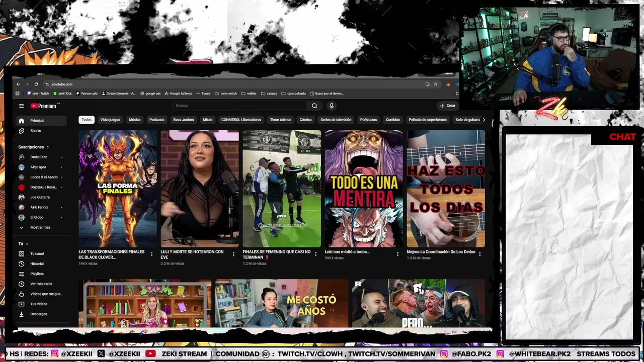Open the casinos bookmark folder
644x362 pixels.
(x=269, y=94)
